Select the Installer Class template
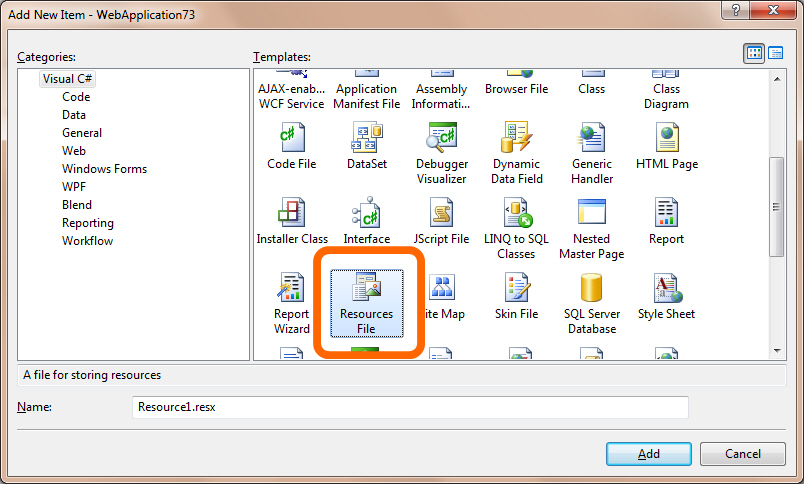Viewport: 804px width, 484px height. tap(292, 220)
